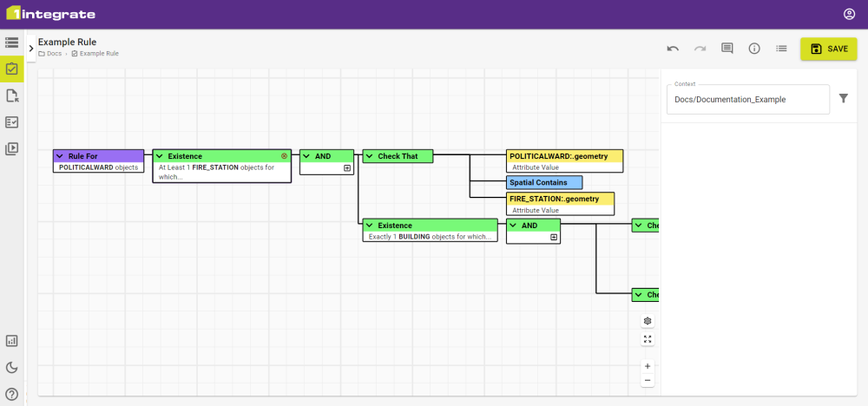Click the Context filter funnel icon

(844, 99)
